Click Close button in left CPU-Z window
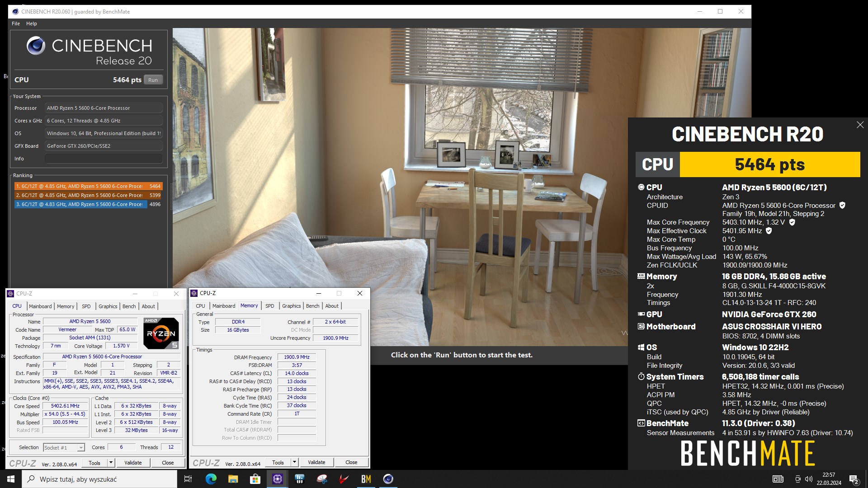The height and width of the screenshot is (488, 868). (168, 463)
